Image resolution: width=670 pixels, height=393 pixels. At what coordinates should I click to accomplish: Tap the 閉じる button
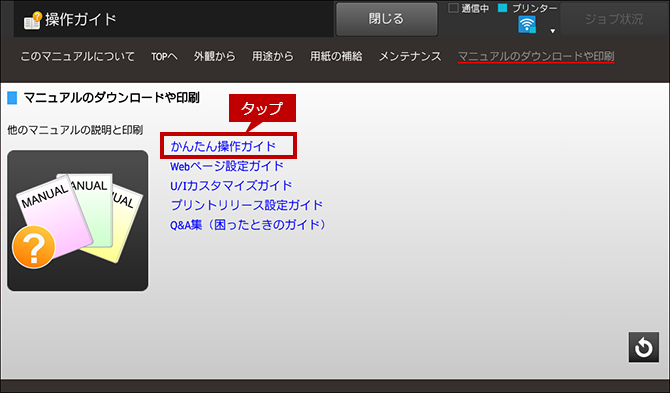[387, 19]
